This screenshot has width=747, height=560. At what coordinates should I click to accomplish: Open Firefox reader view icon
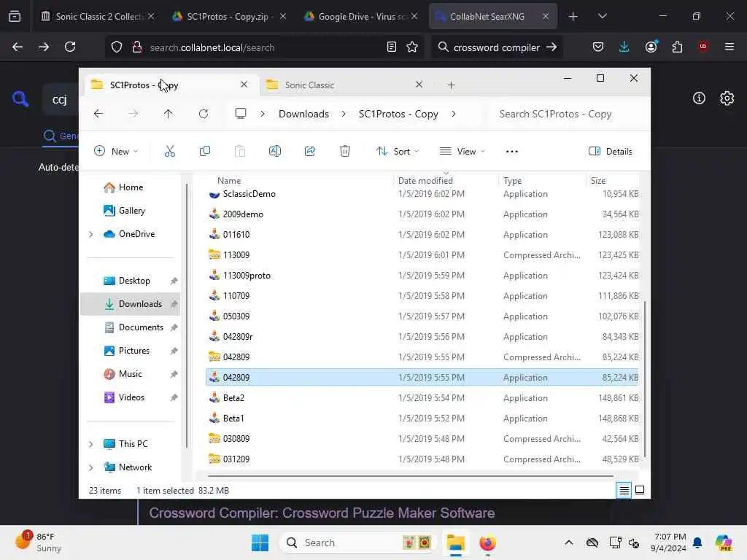pyautogui.click(x=391, y=47)
